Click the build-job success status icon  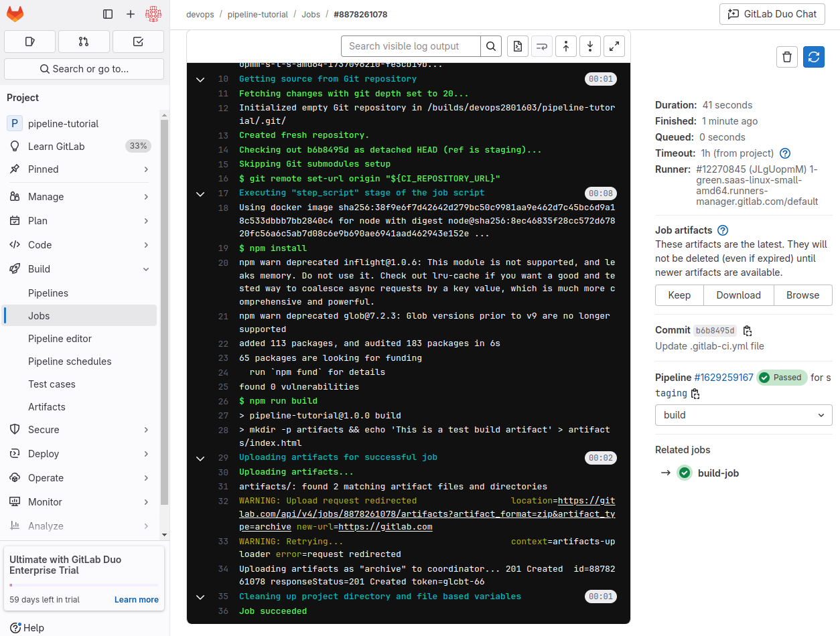(x=684, y=473)
